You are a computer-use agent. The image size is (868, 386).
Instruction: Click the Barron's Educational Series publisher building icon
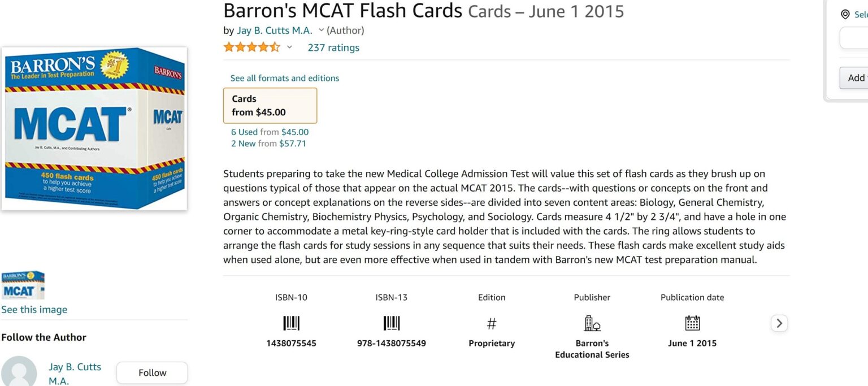[591, 323]
